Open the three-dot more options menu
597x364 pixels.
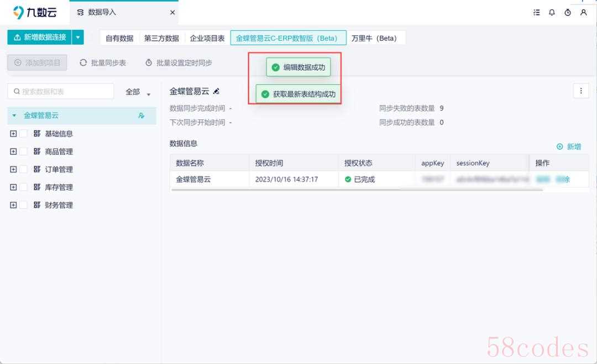coord(581,91)
